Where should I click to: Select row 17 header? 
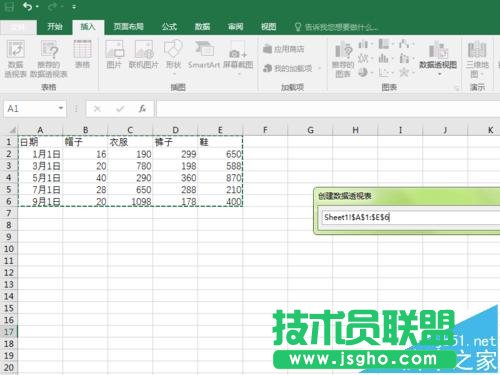[x=9, y=332]
